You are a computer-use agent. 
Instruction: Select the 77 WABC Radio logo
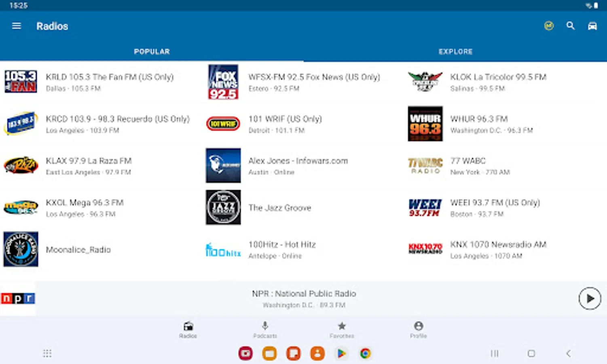425,165
